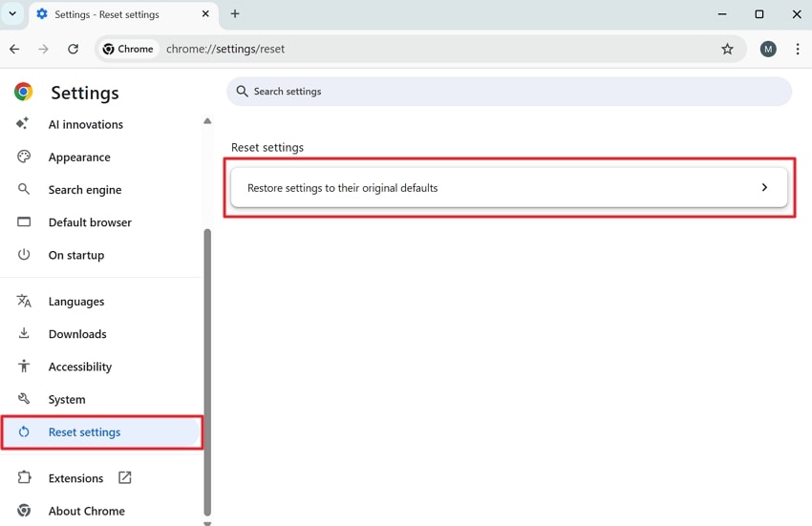Bookmark this page with the star icon
The height and width of the screenshot is (526, 812).
[x=727, y=49]
